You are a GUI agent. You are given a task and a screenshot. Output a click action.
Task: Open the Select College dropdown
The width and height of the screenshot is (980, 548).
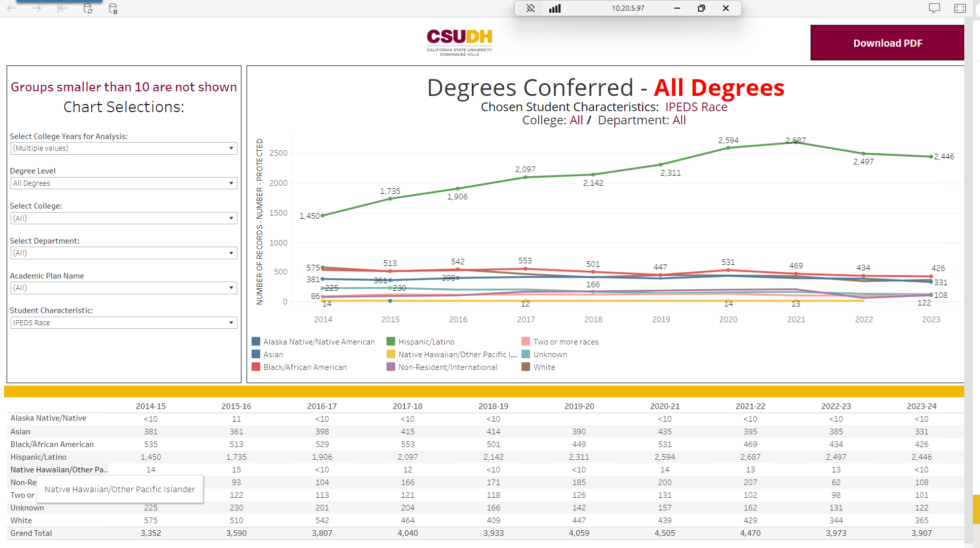click(124, 218)
